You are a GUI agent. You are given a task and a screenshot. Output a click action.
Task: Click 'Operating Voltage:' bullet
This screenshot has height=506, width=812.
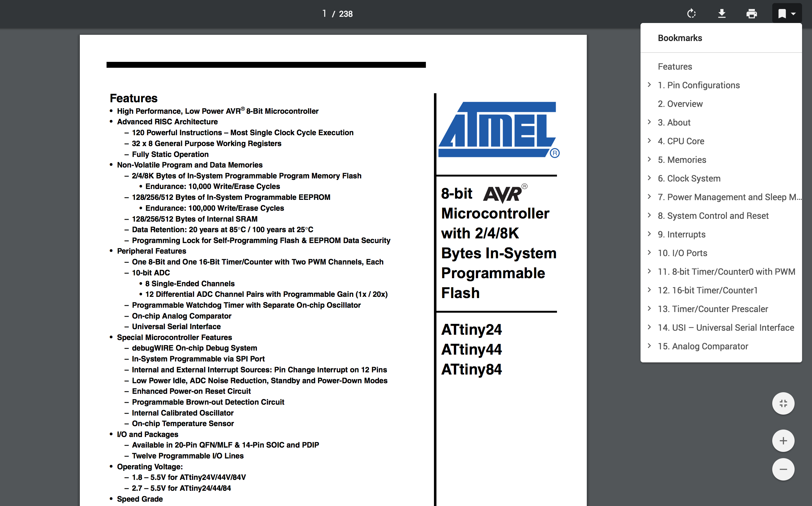(x=150, y=467)
